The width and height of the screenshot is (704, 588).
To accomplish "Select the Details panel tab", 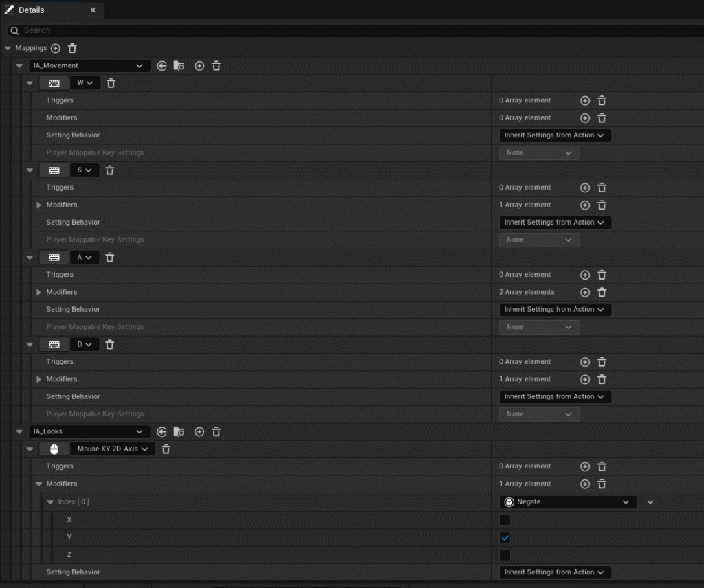I will pos(32,10).
